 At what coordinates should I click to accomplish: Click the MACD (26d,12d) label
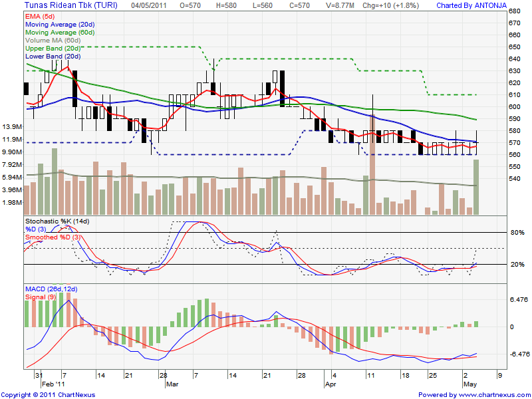coord(51,289)
